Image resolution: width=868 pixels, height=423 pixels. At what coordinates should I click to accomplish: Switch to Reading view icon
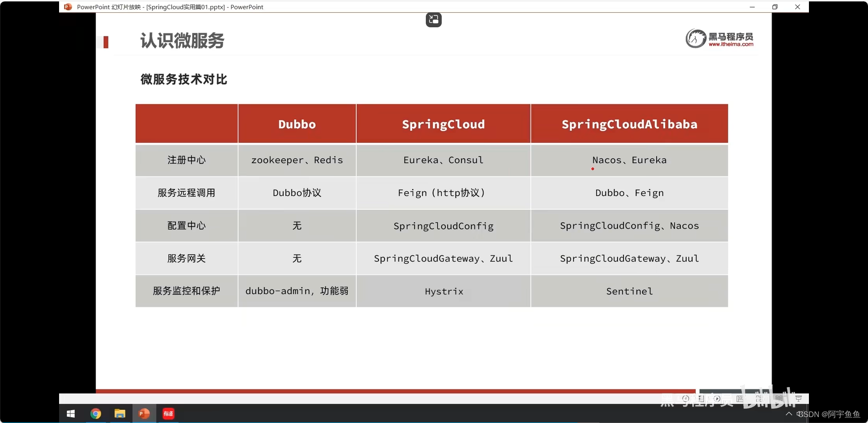coord(779,398)
